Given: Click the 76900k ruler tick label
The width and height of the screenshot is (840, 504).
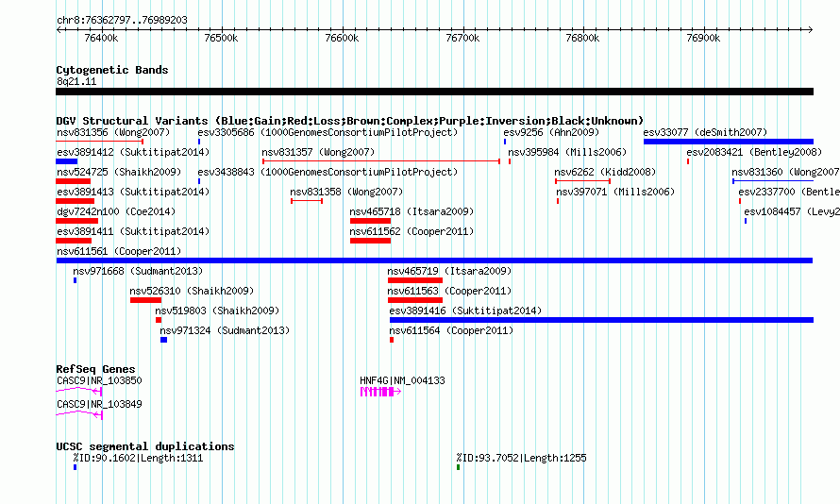Looking at the screenshot, I should click(703, 38).
